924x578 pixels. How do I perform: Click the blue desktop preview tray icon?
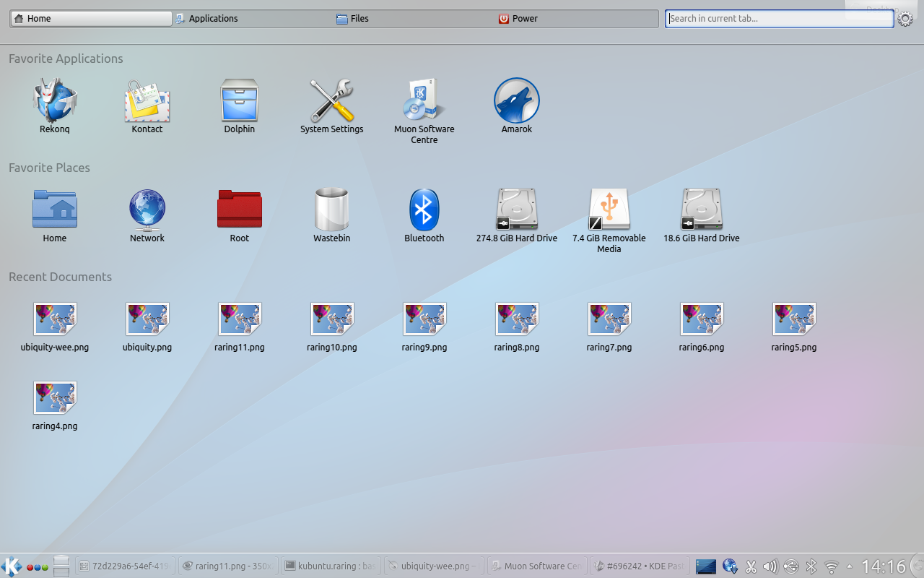(706, 567)
